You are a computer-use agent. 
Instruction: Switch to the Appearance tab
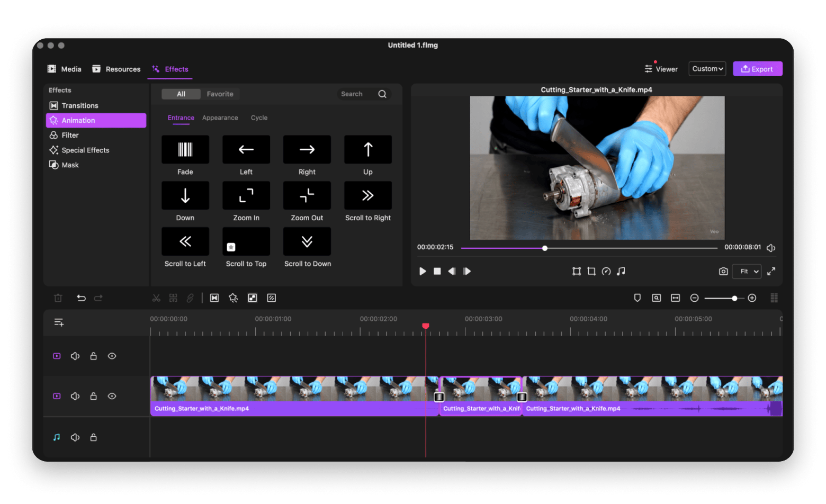click(220, 118)
